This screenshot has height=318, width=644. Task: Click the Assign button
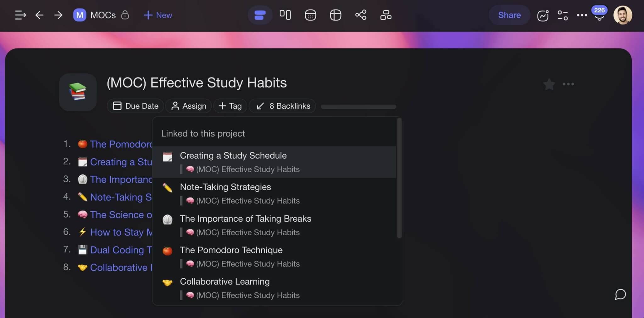[188, 106]
